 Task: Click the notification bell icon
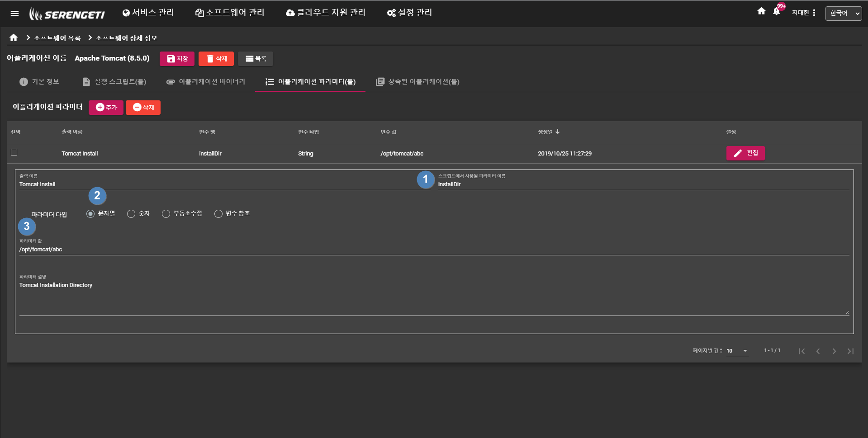click(x=777, y=12)
